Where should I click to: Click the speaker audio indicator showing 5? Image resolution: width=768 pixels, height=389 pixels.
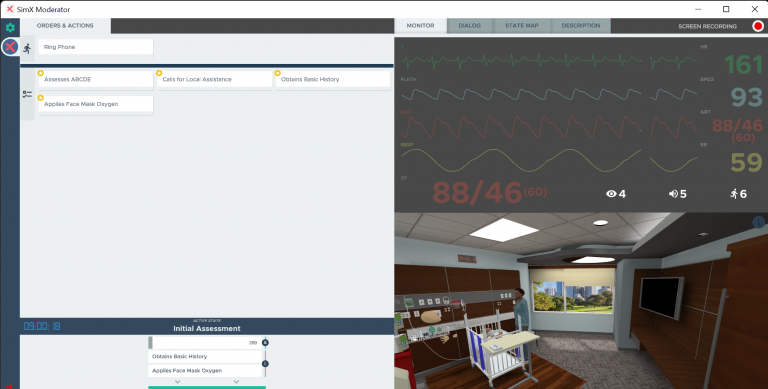click(x=677, y=194)
